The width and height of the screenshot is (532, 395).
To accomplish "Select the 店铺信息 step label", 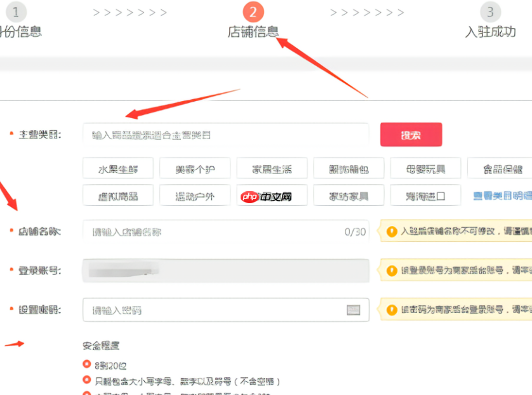I will (253, 30).
